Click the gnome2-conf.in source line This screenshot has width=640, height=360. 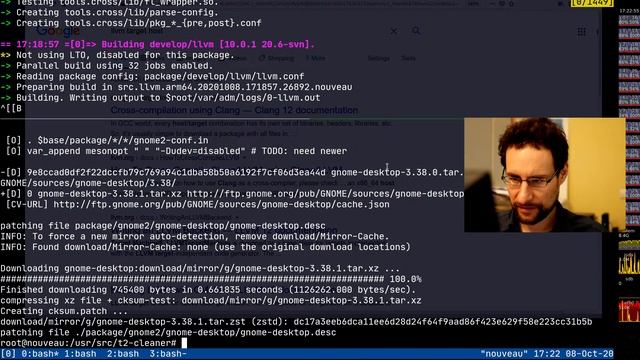tap(107, 140)
